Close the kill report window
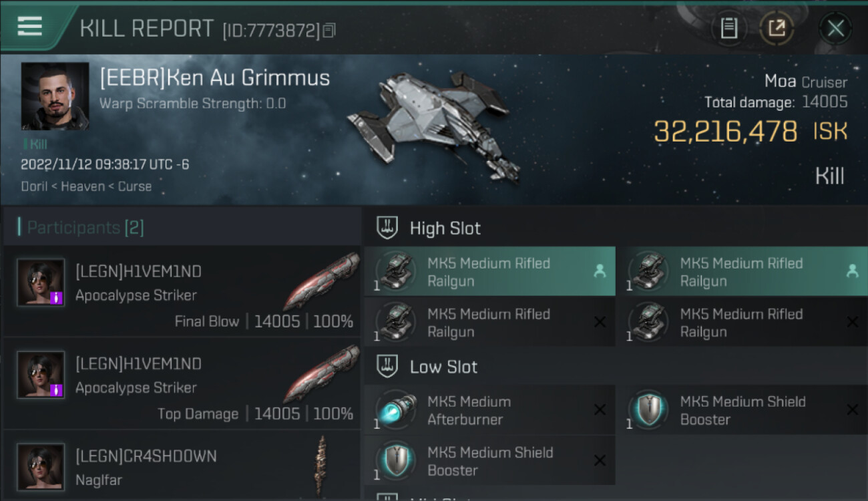This screenshot has width=868, height=501. pos(835,28)
